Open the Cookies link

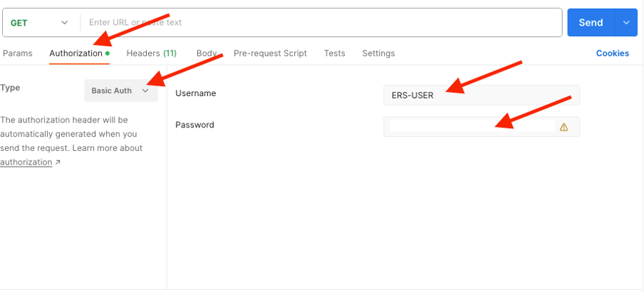[612, 53]
